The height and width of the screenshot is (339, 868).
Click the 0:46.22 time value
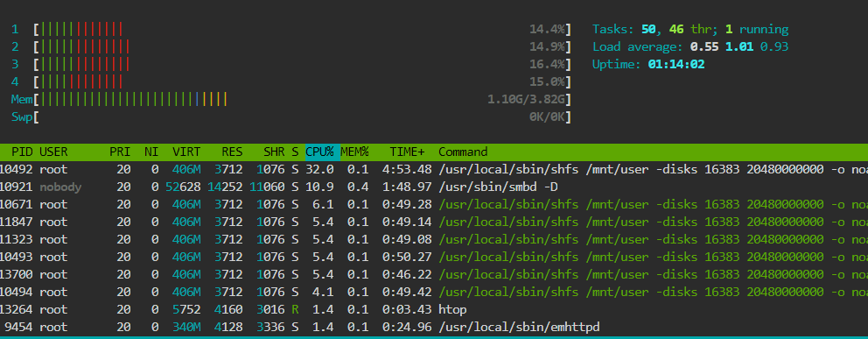point(407,274)
